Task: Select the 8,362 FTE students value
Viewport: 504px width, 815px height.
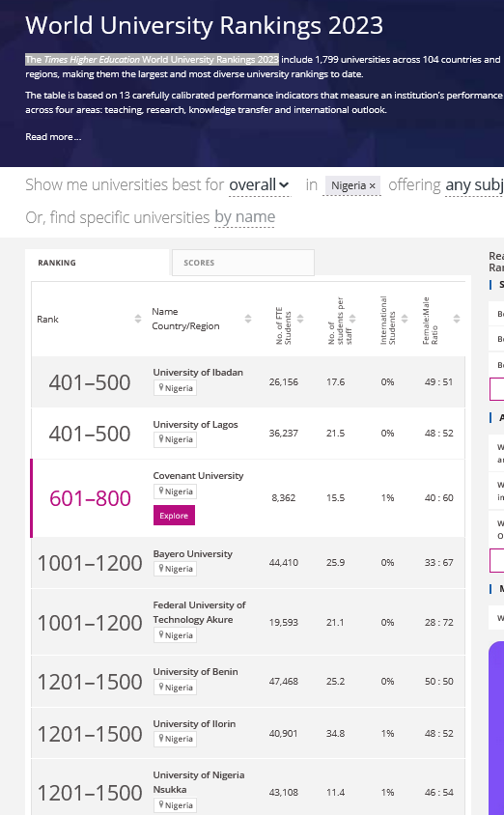Action: [284, 498]
